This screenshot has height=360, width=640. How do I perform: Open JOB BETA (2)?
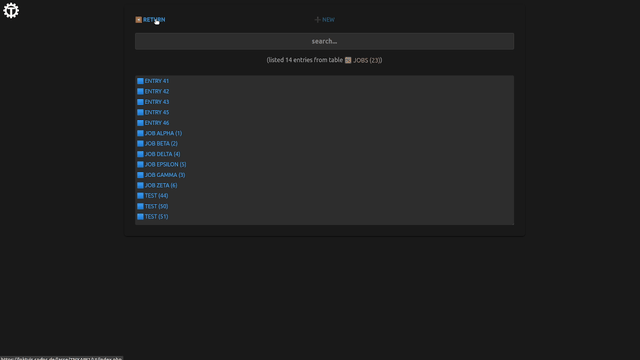[161, 144]
